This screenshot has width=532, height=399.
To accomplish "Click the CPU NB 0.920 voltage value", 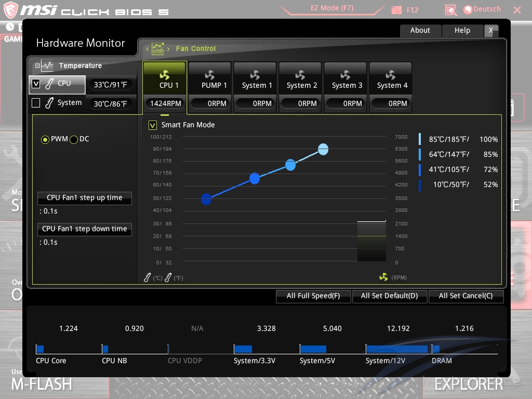I will tap(135, 328).
